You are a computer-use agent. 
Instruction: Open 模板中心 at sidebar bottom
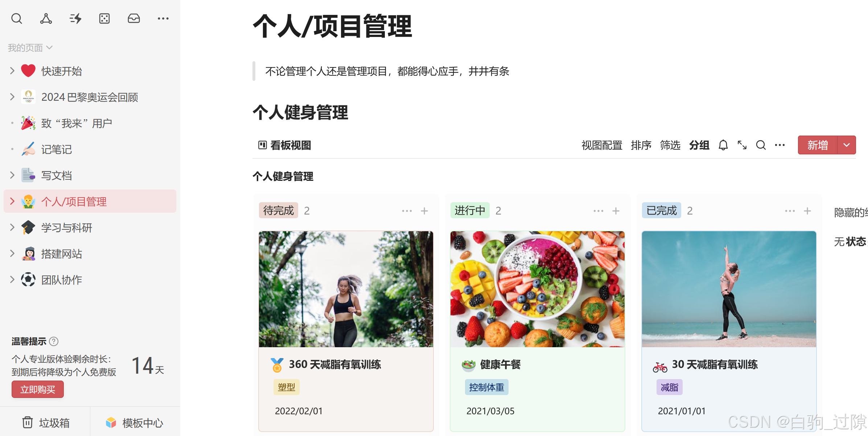(135, 423)
